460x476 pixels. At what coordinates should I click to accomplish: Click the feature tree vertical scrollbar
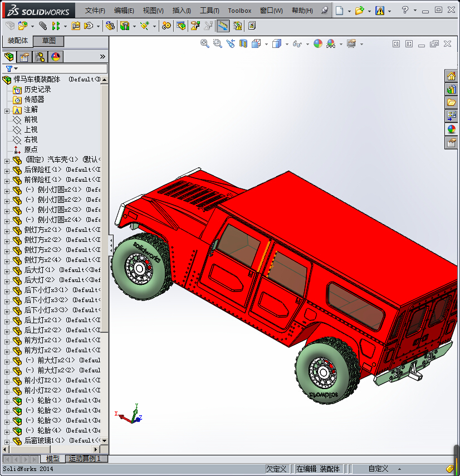(105, 208)
